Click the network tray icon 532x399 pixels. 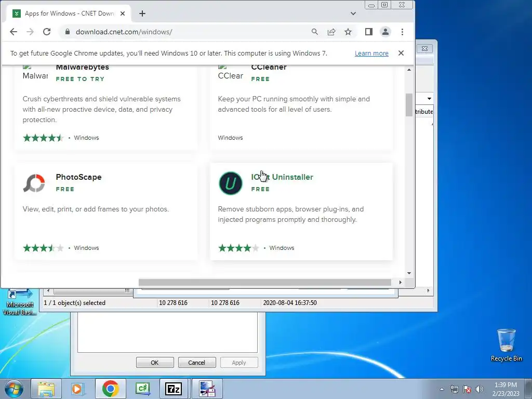point(454,389)
